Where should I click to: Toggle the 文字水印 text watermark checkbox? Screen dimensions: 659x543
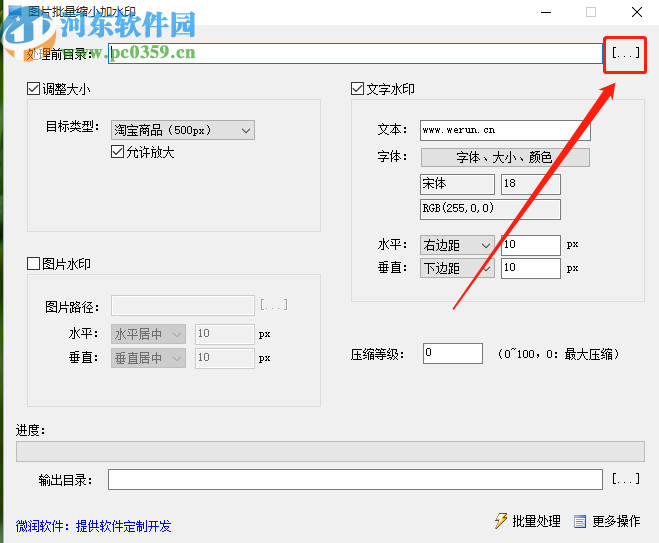[x=357, y=89]
